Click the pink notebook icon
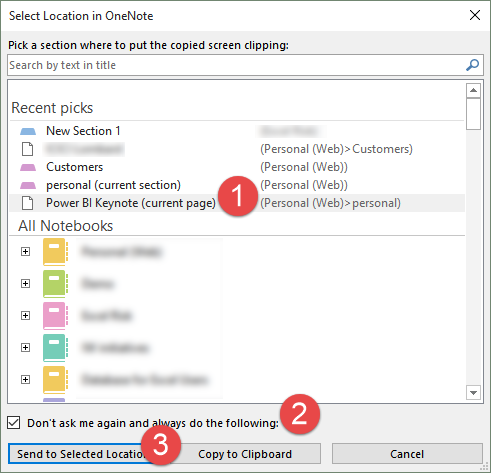Image resolution: width=491 pixels, height=473 pixels. (x=55, y=316)
